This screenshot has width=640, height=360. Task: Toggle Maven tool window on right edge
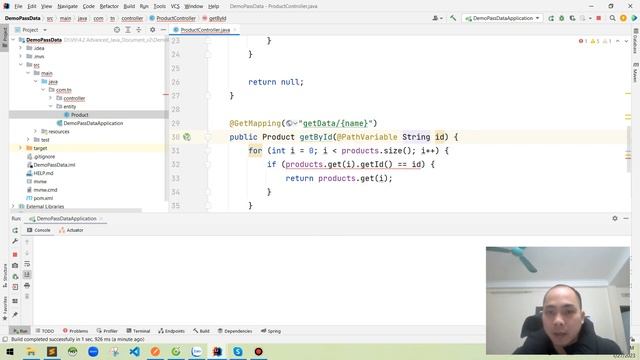(x=636, y=73)
